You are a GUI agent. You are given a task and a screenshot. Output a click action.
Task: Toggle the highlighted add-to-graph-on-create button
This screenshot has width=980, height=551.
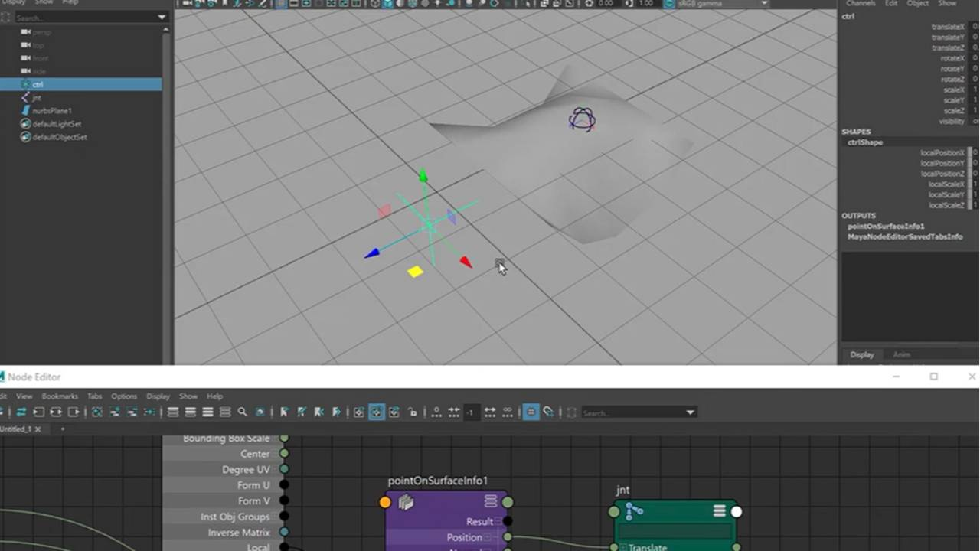coord(376,412)
